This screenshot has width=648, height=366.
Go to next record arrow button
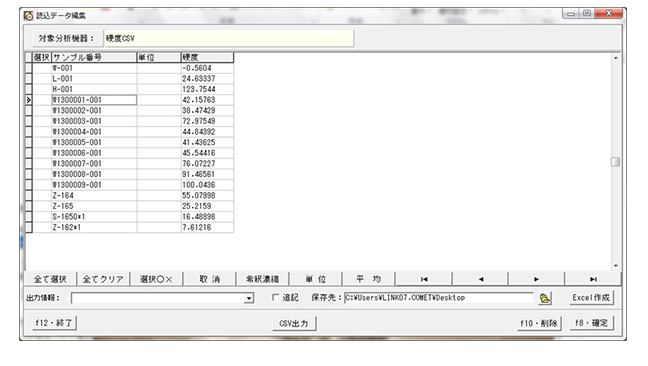[536, 279]
